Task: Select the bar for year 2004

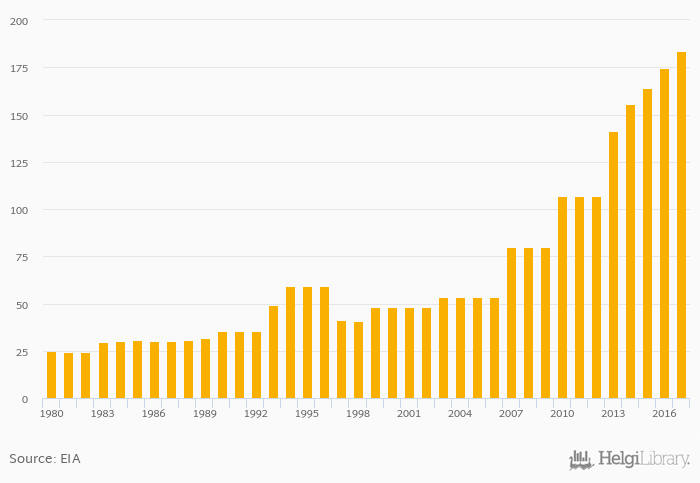Action: [460, 348]
